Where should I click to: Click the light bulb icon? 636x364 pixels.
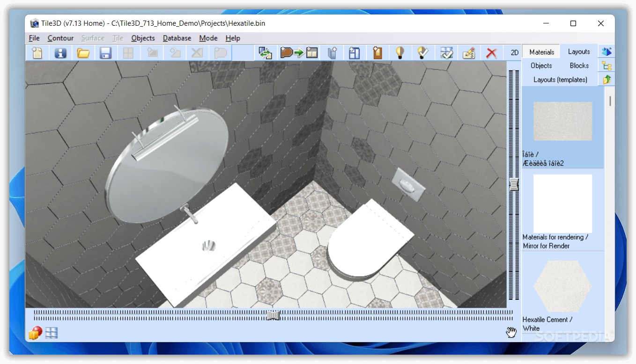click(x=399, y=53)
